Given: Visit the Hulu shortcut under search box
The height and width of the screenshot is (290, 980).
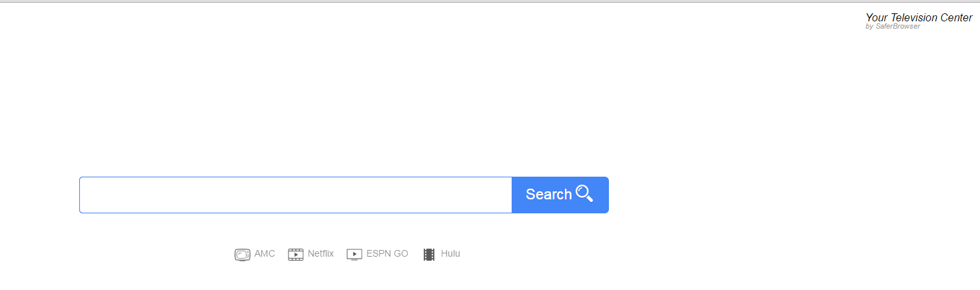Looking at the screenshot, I should click(x=442, y=255).
